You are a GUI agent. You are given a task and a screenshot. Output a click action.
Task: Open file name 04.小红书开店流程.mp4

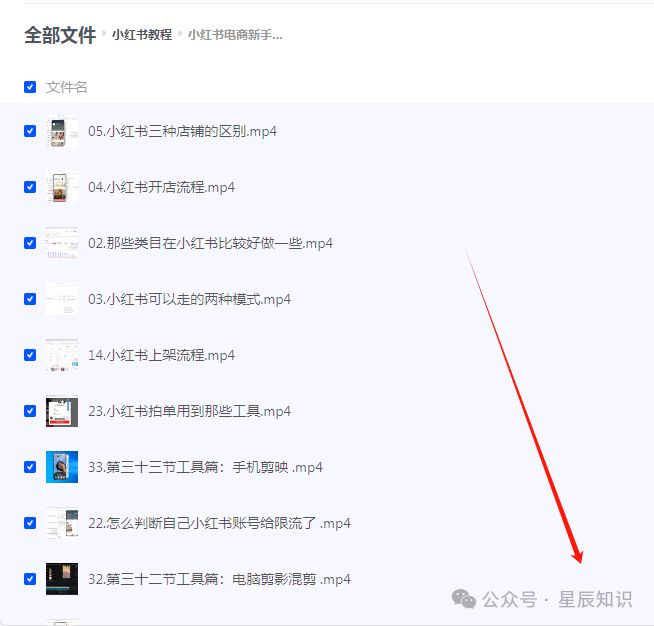[161, 187]
